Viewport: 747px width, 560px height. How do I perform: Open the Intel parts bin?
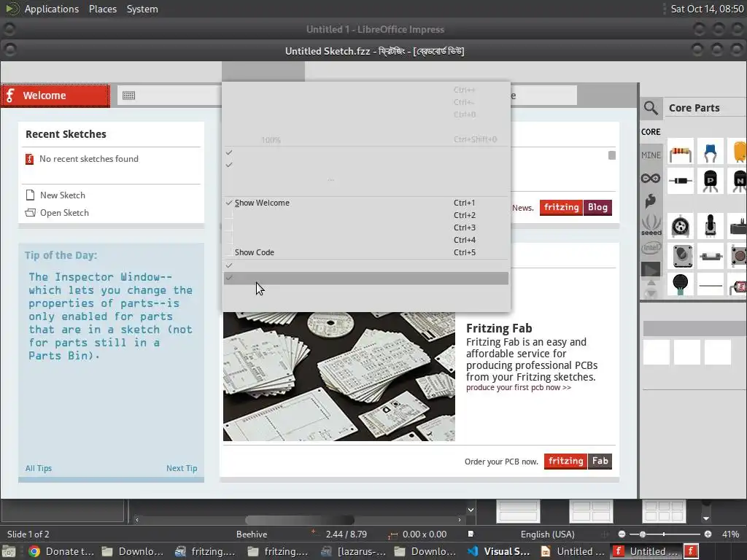(x=651, y=247)
